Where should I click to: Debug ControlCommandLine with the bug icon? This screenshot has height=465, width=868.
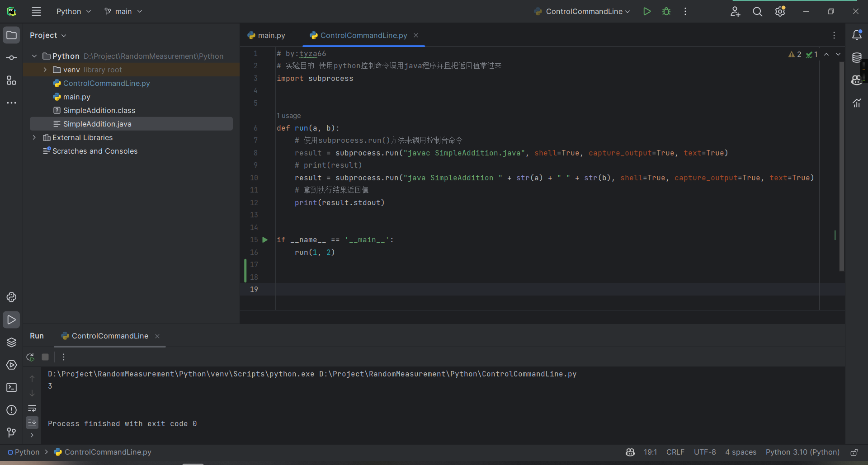666,11
